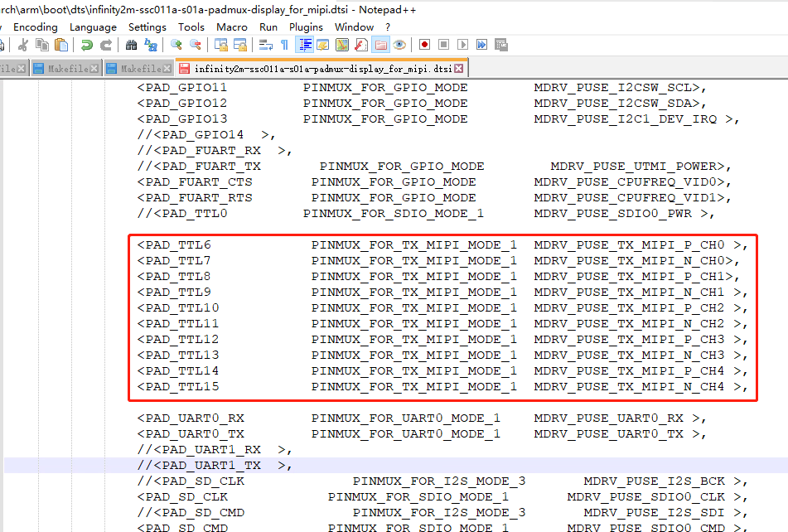Toggle the indent guide button

pos(304,45)
